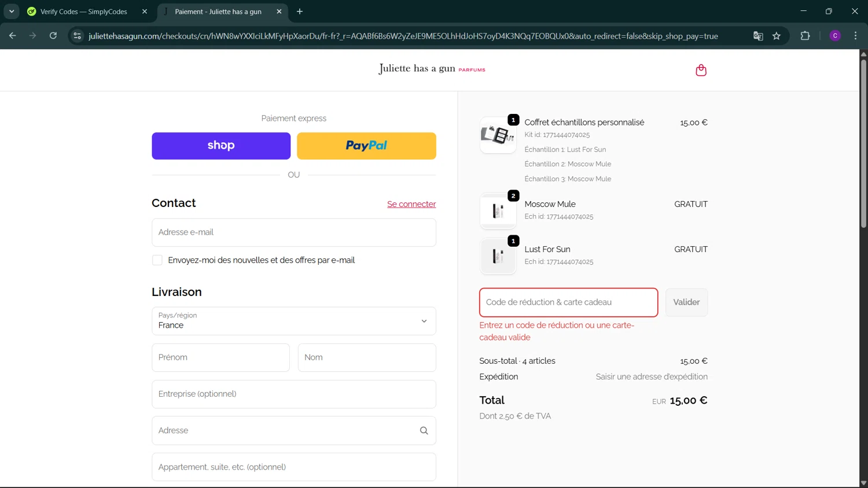Click the translate page icon
The width and height of the screenshot is (868, 488).
coord(758,36)
